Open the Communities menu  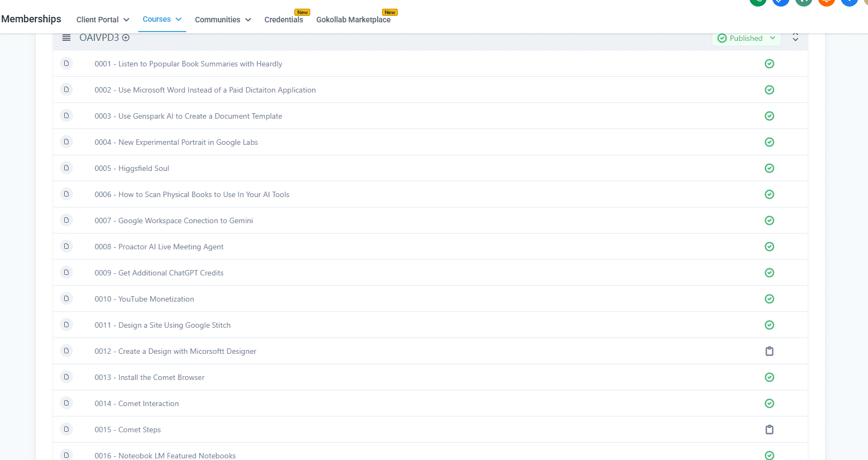(223, 20)
